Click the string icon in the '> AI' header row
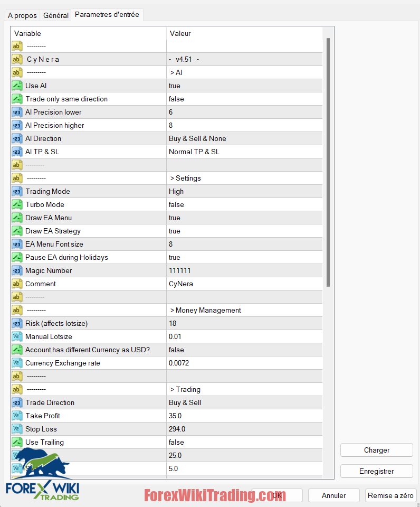The height and width of the screenshot is (507, 420). 17,73
